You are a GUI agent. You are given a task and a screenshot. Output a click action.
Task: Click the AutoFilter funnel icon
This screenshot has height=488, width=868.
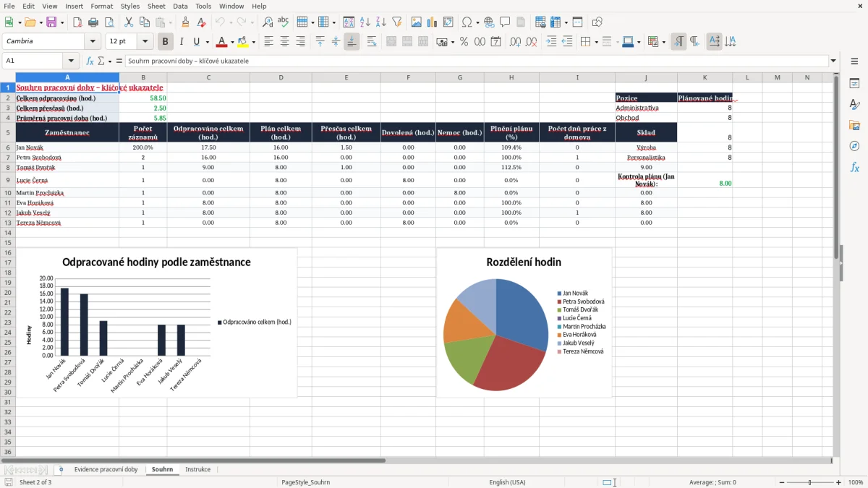coord(396,22)
